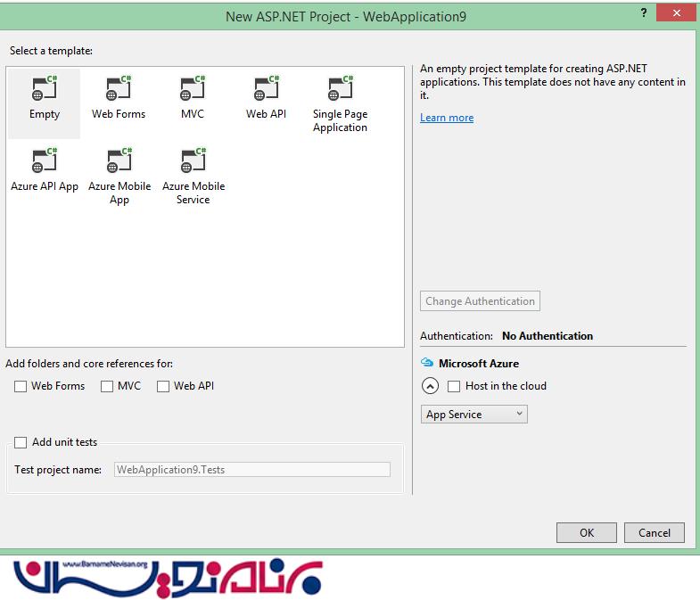Confirm with the OK button
This screenshot has width=700, height=600.
(x=587, y=532)
